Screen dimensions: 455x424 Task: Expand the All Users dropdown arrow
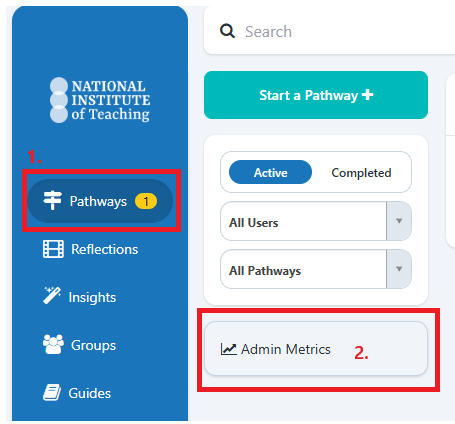(399, 221)
